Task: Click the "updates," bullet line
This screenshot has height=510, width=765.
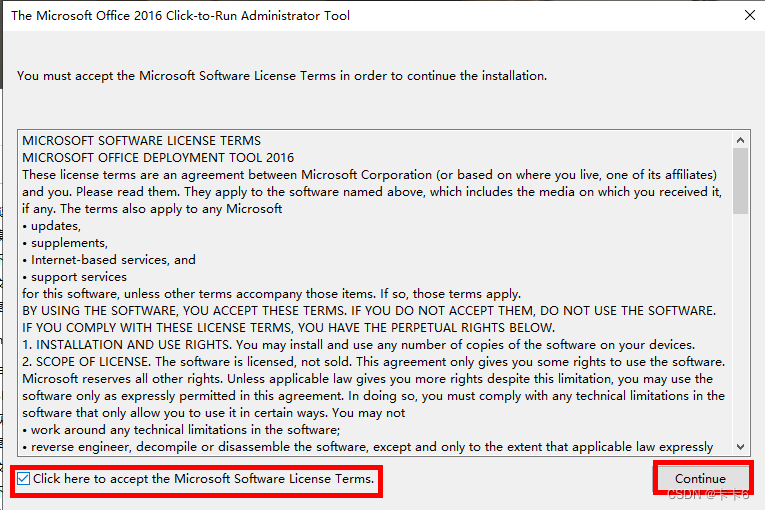Action: coord(54,226)
